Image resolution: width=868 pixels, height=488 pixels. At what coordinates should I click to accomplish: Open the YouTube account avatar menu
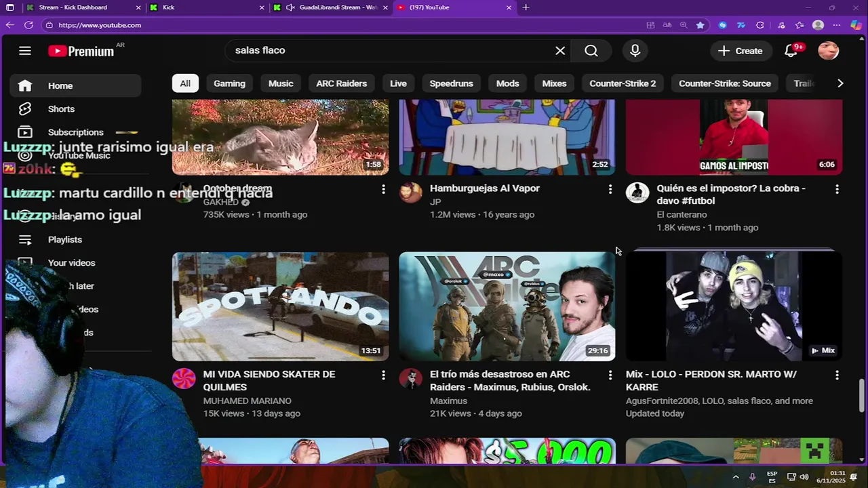[x=828, y=51]
